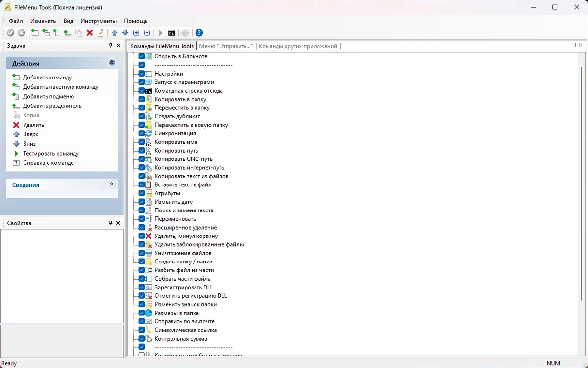
Task: Select the Символическая ссылка row text
Action: pos(185,330)
